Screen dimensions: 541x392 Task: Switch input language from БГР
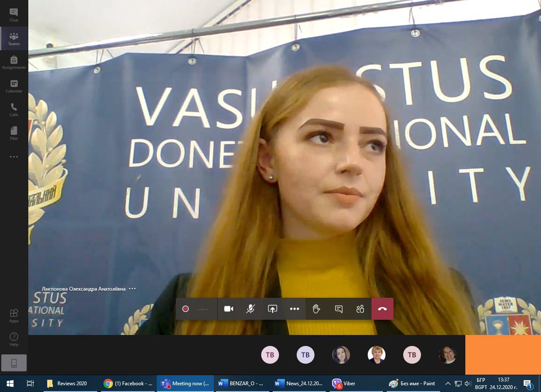point(481,384)
